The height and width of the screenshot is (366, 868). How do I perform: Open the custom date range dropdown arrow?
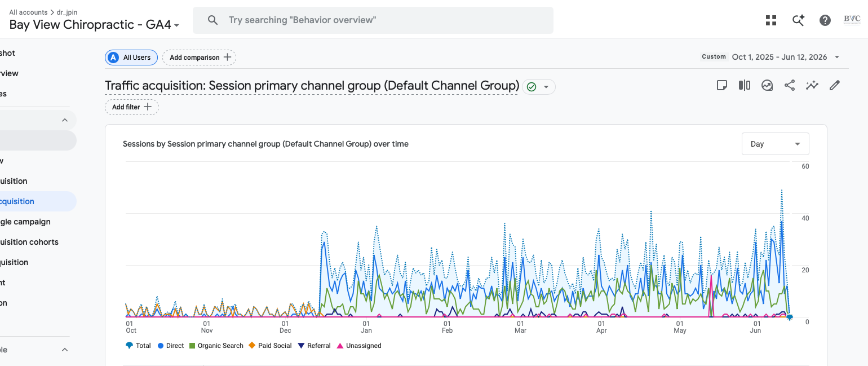837,57
